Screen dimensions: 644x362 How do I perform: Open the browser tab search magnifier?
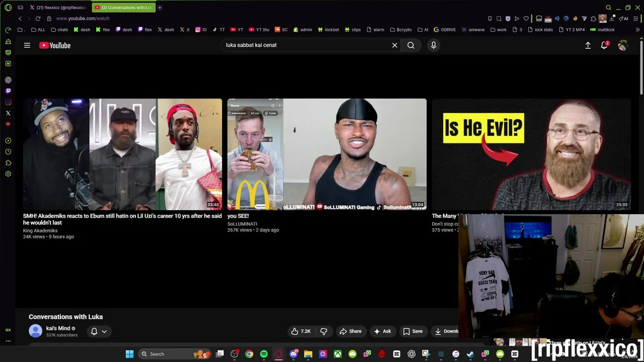(608, 8)
